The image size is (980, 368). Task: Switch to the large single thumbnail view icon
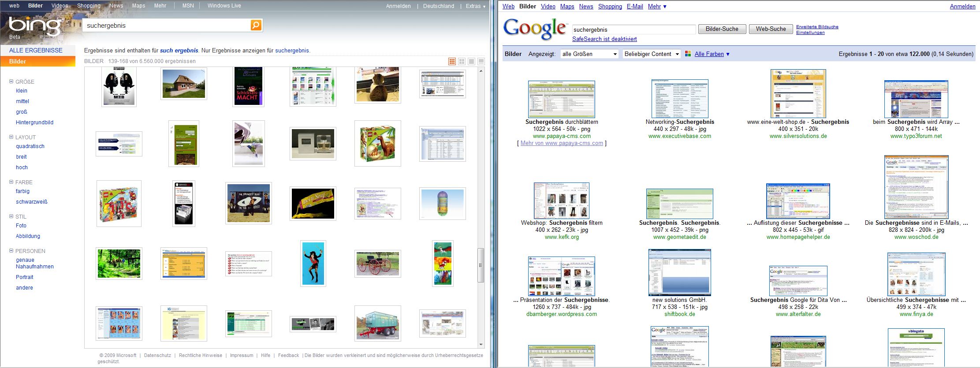click(471, 61)
